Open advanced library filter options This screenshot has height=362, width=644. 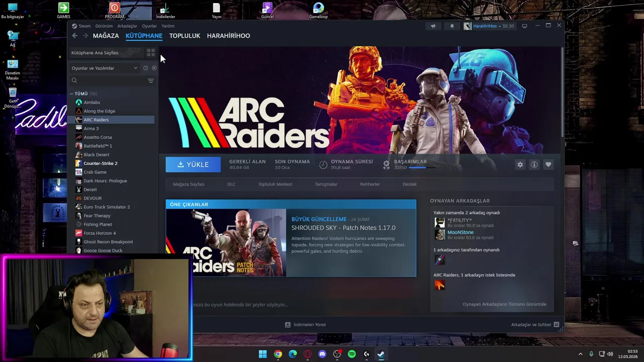coord(150,80)
